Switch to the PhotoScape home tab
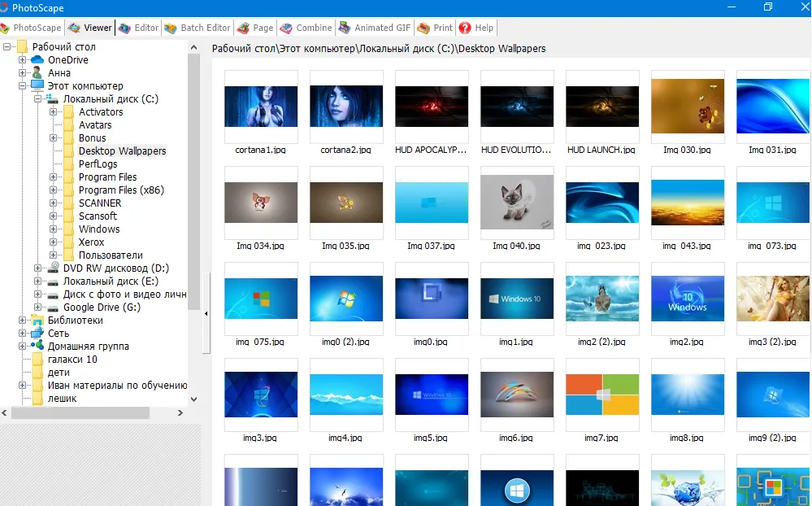The image size is (812, 506). (x=31, y=28)
